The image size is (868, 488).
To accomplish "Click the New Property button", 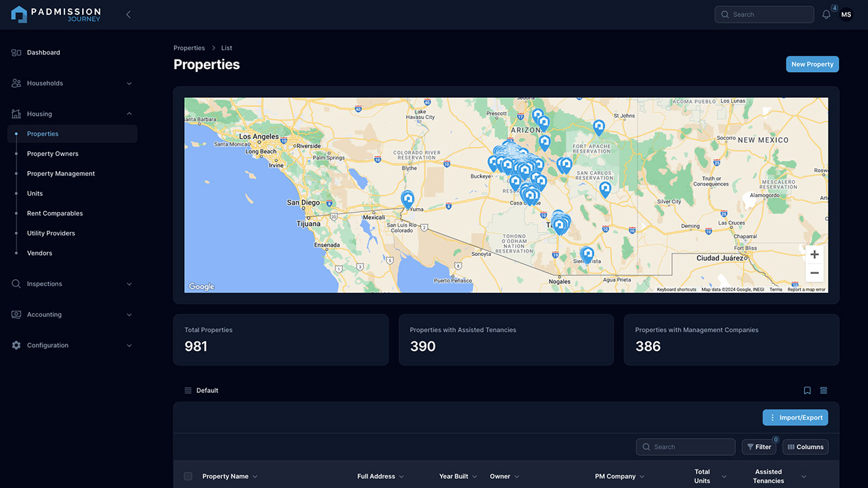I will (x=813, y=64).
